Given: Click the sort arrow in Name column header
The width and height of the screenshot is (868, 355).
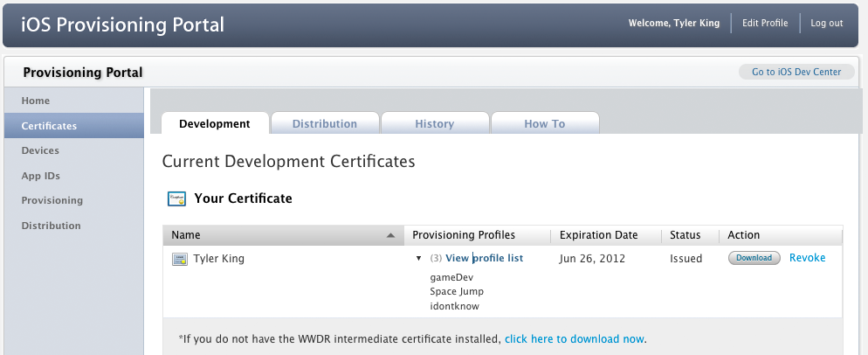Looking at the screenshot, I should coord(391,235).
